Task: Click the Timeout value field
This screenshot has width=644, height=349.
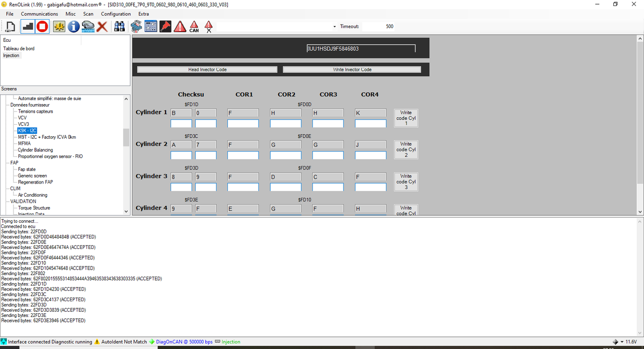Action: pos(389,27)
